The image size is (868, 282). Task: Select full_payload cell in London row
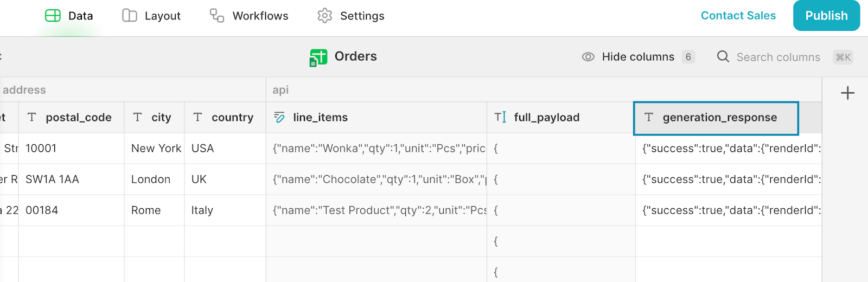point(561,180)
